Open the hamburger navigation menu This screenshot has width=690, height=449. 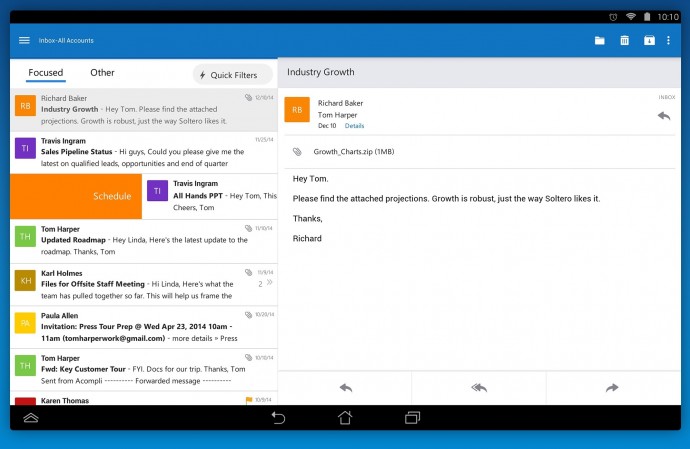tap(24, 40)
